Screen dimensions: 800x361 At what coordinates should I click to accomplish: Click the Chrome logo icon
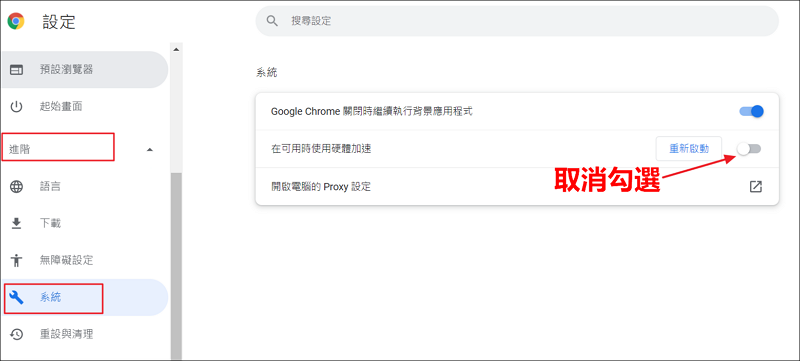16,21
